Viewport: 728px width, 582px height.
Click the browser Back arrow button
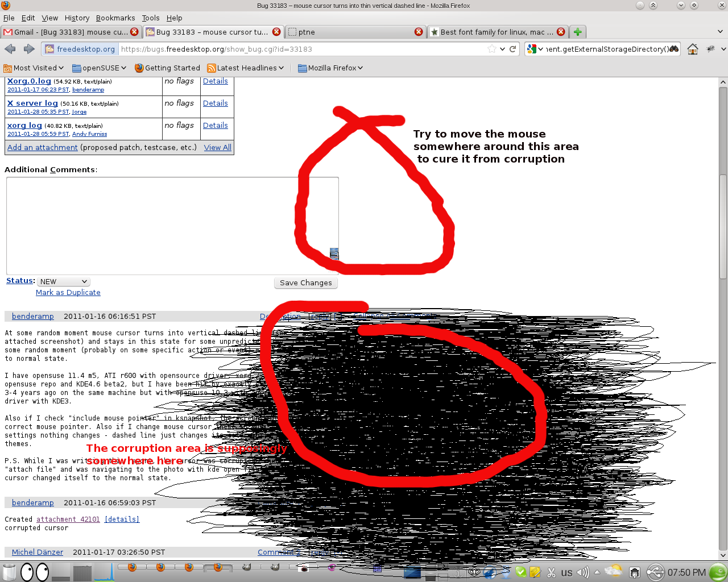[10, 49]
